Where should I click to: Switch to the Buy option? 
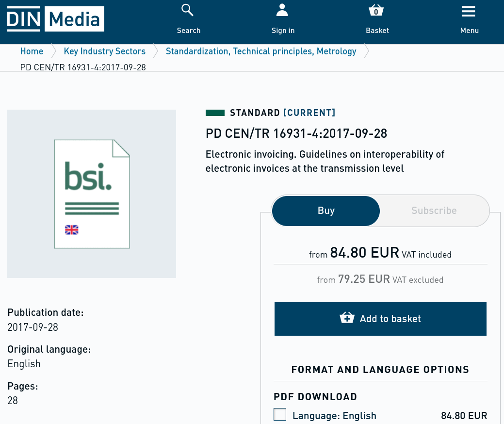click(326, 211)
